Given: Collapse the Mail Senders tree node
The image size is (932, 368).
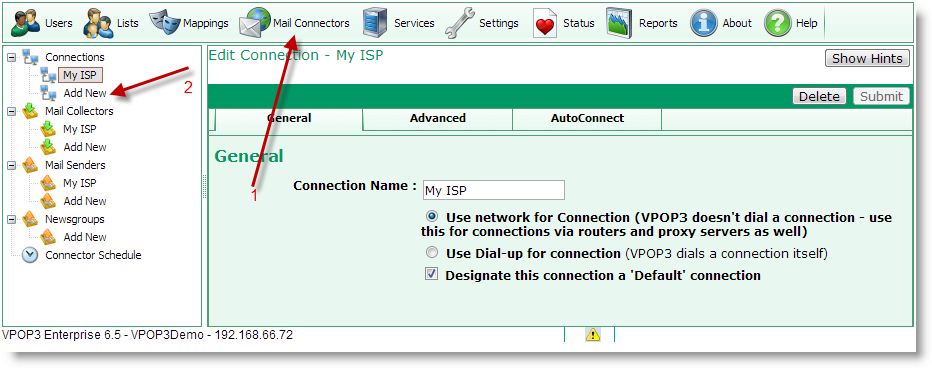Looking at the screenshot, I should [x=11, y=165].
